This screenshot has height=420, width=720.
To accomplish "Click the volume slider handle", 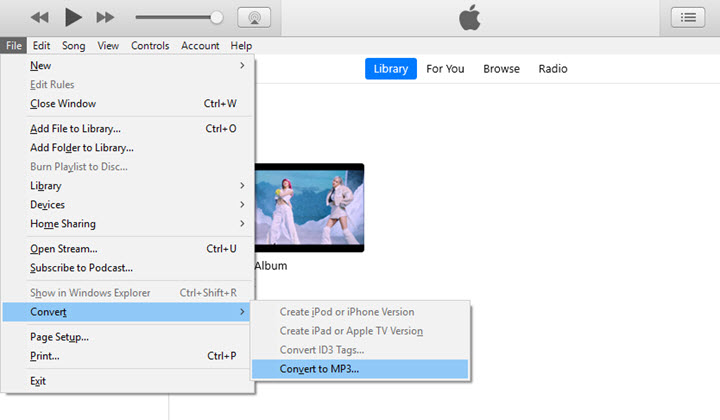I will tap(216, 17).
